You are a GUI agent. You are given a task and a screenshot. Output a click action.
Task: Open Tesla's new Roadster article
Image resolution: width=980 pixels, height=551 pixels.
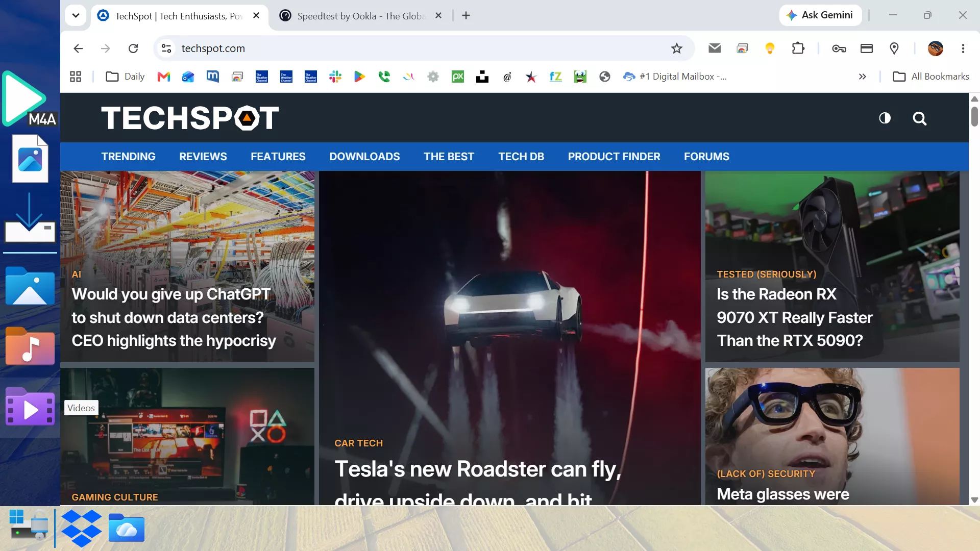[x=478, y=481]
